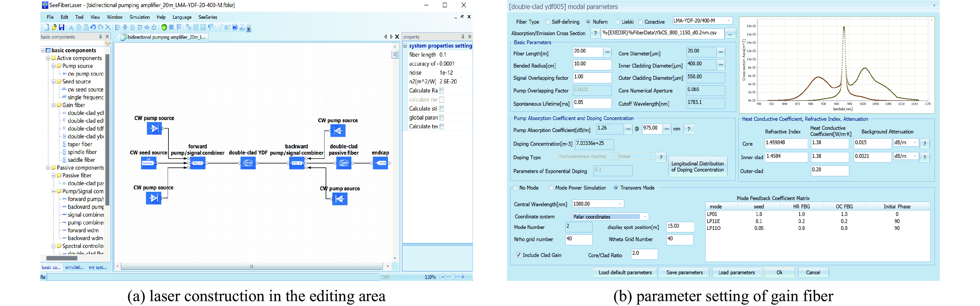980x306 pixels.
Task: Select the double-clad YDF component icon
Action: coord(248,163)
